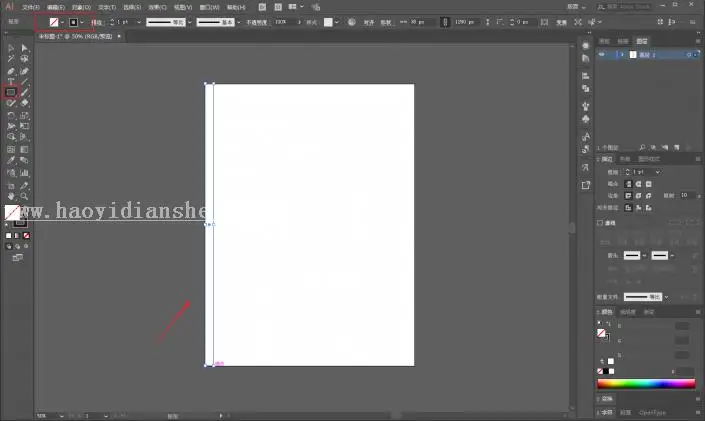Click the black swatch in Color panel
705x421 pixels.
[606, 371]
